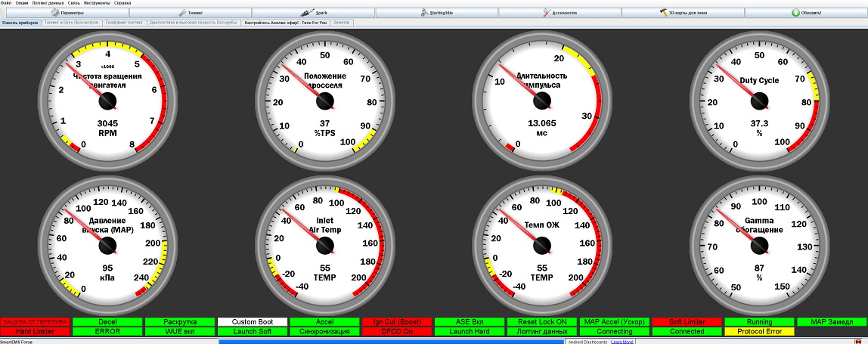Click the Launch Hard indicator
The height and width of the screenshot is (344, 868).
click(x=470, y=331)
